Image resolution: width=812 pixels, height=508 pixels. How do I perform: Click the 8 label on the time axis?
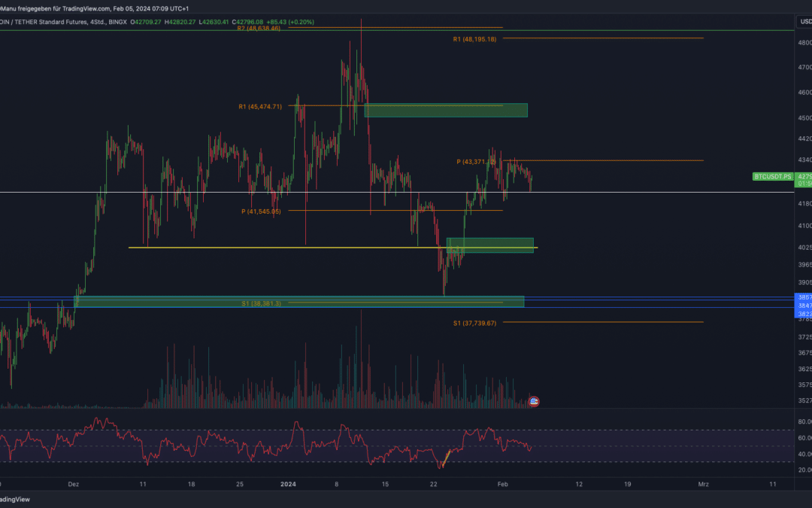coord(337,484)
